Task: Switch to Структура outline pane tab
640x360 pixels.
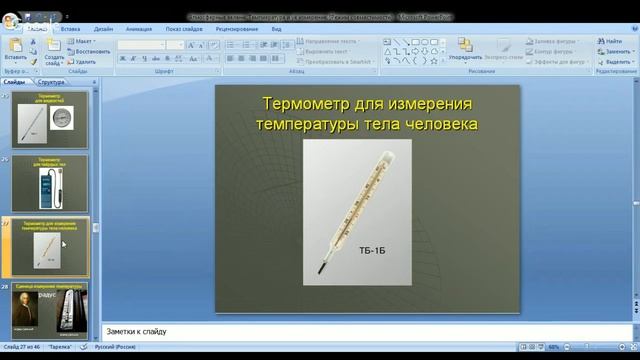Action: pos(51,82)
